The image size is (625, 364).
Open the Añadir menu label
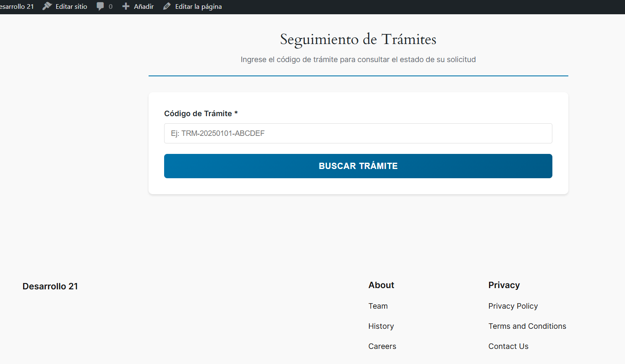(x=144, y=6)
